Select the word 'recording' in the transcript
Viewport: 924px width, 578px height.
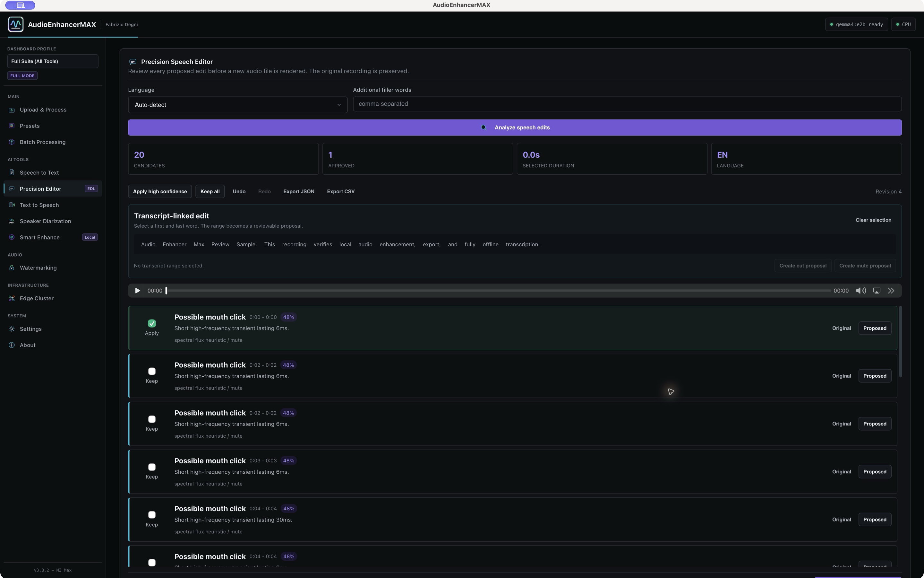[x=294, y=245]
